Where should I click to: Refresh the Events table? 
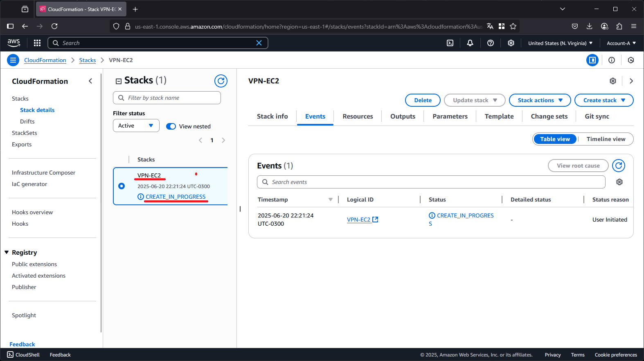[619, 166]
